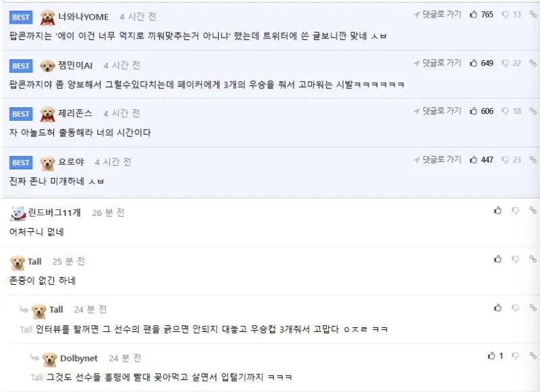
Task: Click Dolbynet's dog avatar
Action: coord(49,359)
